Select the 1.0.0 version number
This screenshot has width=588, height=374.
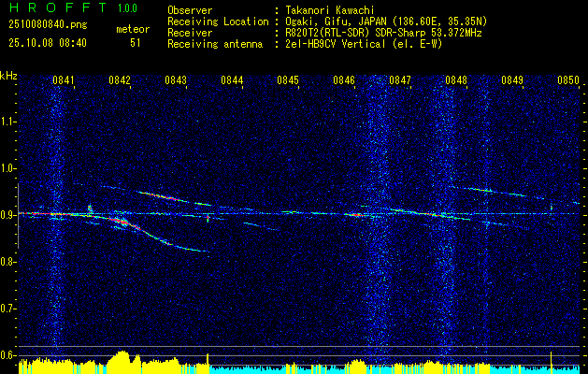127,8
